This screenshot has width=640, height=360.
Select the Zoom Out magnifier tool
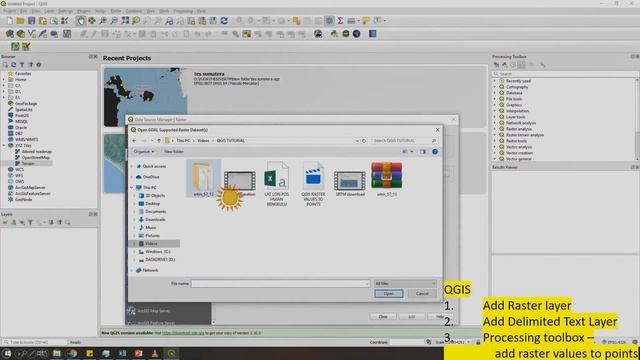pos(114,21)
